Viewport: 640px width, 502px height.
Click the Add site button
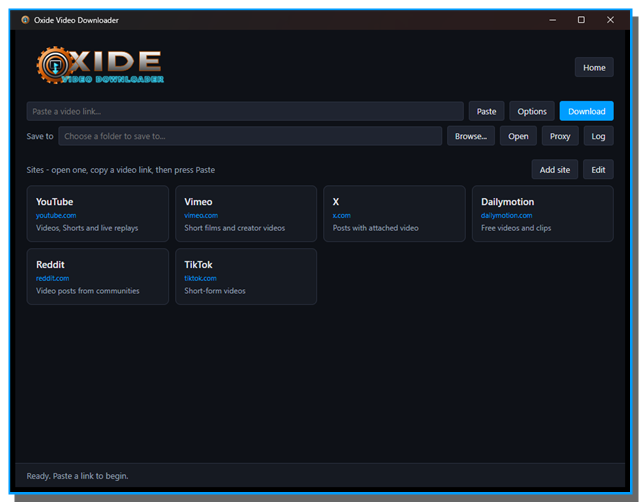tap(555, 169)
